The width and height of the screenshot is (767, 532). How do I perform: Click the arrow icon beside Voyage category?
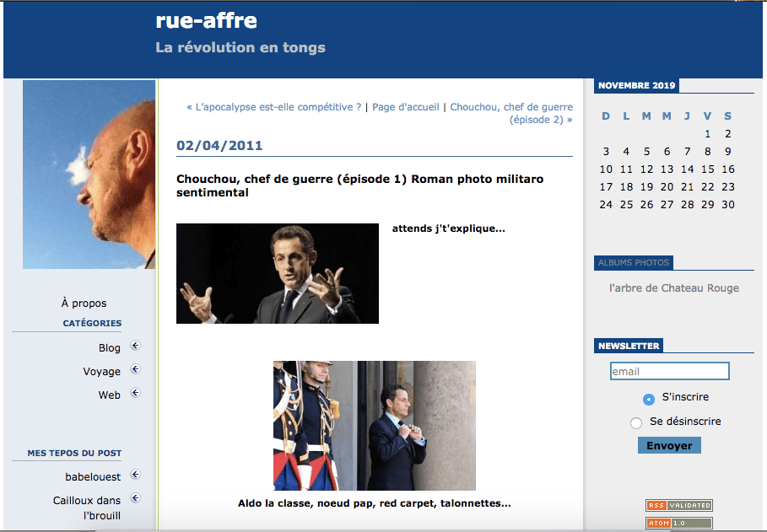[136, 369]
